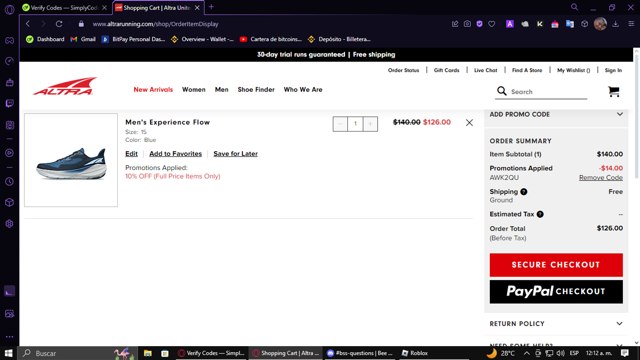Decrease quantity with the minus button
Screen dimensions: 640x360
pyautogui.click(x=340, y=124)
